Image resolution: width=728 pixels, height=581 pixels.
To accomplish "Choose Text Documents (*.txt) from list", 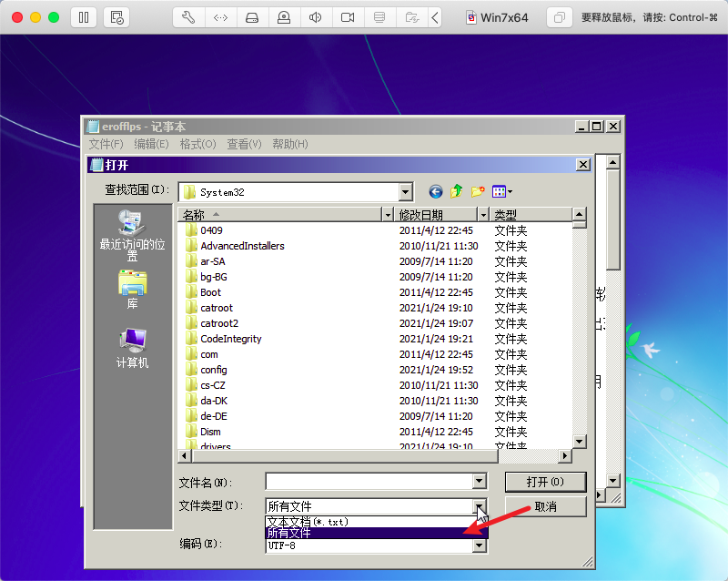I will tap(376, 522).
